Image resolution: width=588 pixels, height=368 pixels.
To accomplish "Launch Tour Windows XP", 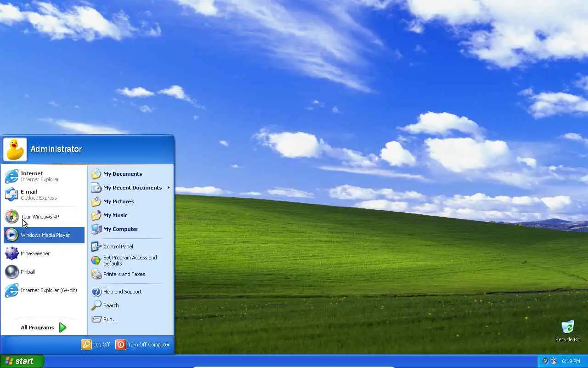I will pyautogui.click(x=44, y=217).
